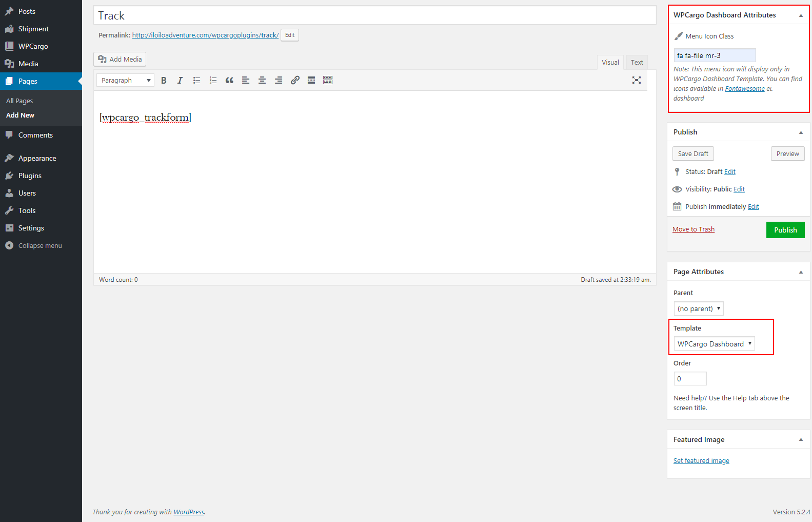812x522 pixels.
Task: Open the WPCargo menu
Action: (41, 46)
